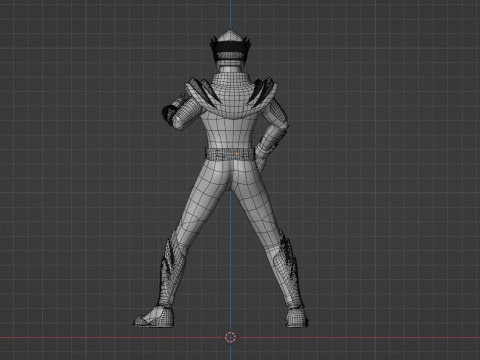Click the red-white 3D cursor circle
The height and width of the screenshot is (360, 480).
(230, 337)
